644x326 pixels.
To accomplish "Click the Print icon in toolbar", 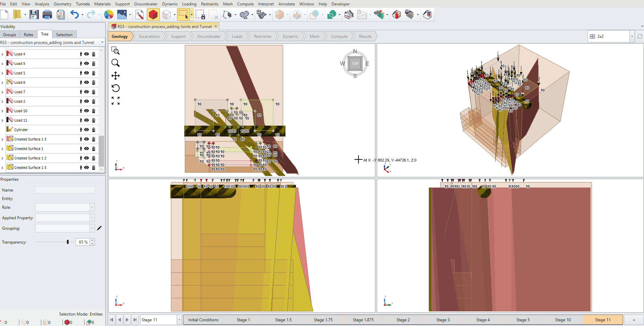I will (47, 15).
